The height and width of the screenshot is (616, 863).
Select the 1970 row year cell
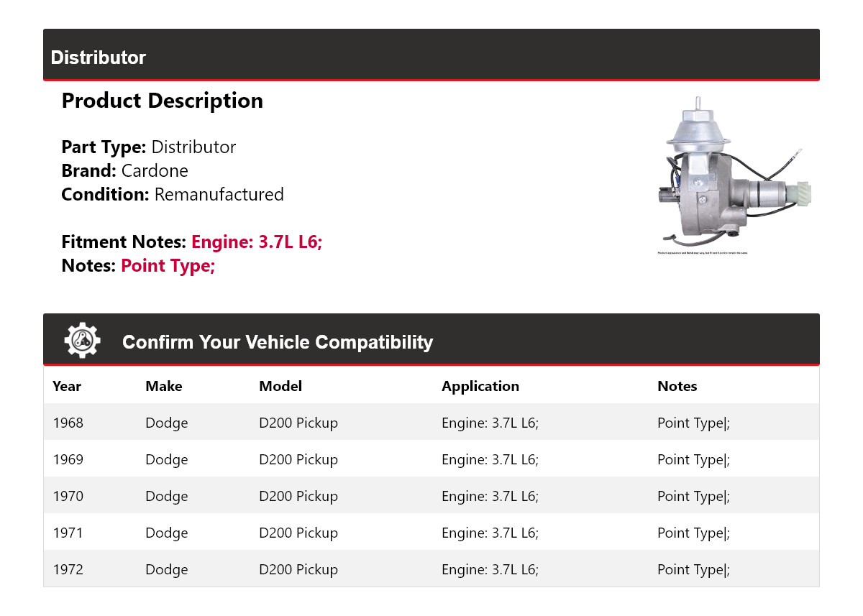point(68,496)
